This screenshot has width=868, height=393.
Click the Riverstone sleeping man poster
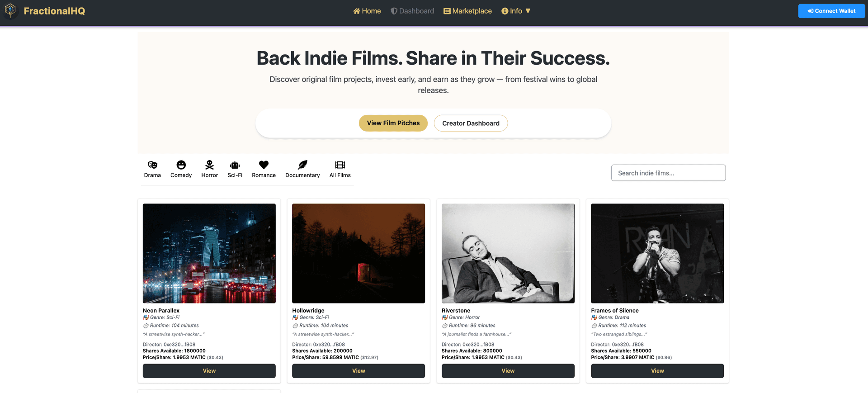point(508,253)
